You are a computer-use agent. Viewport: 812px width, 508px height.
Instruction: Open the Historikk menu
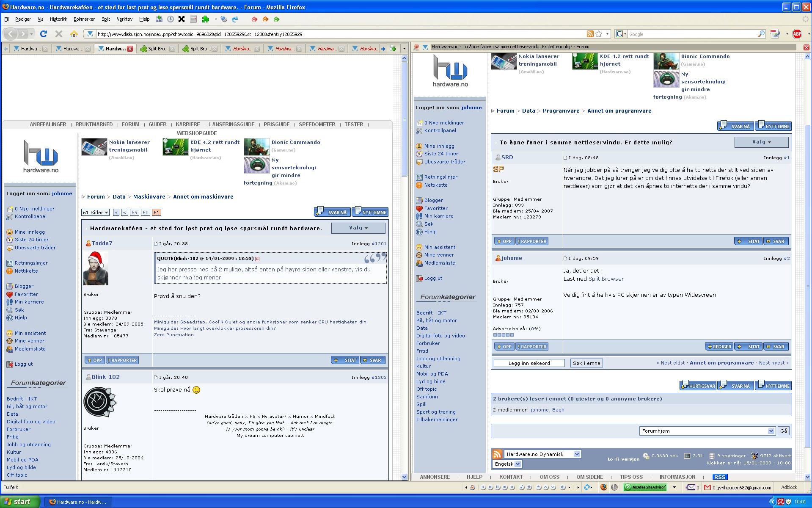[x=58, y=19]
